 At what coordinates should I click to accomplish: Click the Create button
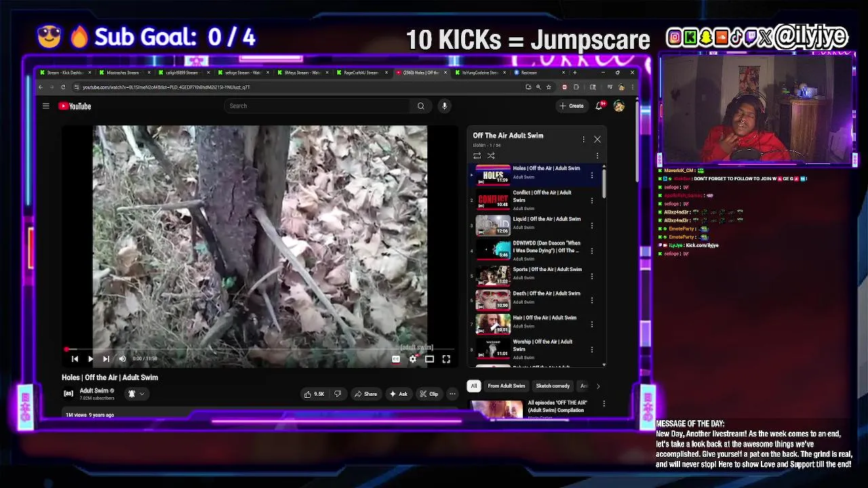coord(572,106)
